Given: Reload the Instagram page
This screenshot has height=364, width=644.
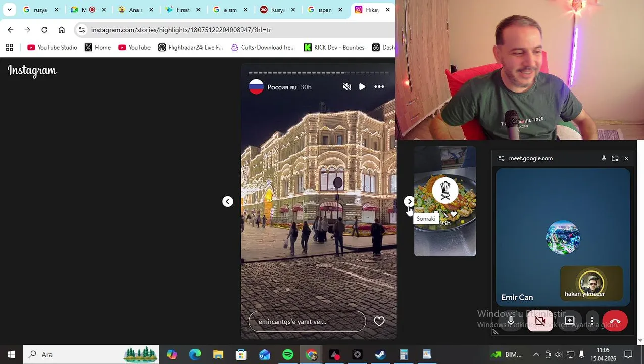Looking at the screenshot, I should pyautogui.click(x=44, y=30).
